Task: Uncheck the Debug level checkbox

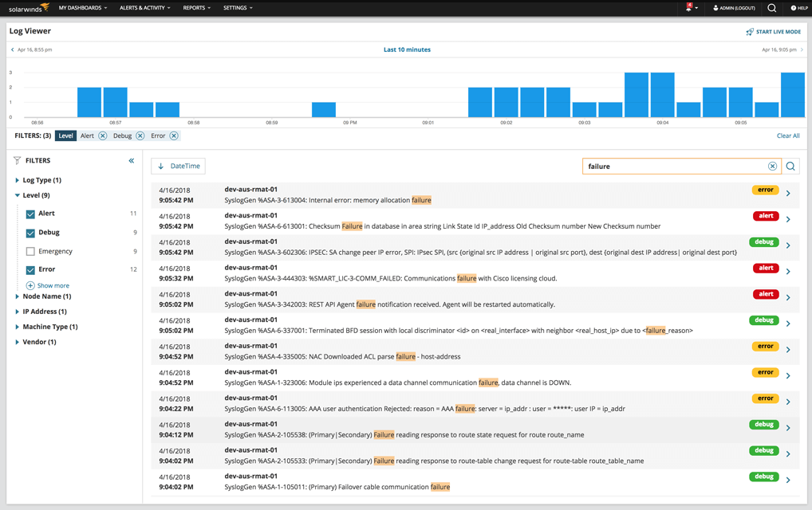Action: (30, 233)
